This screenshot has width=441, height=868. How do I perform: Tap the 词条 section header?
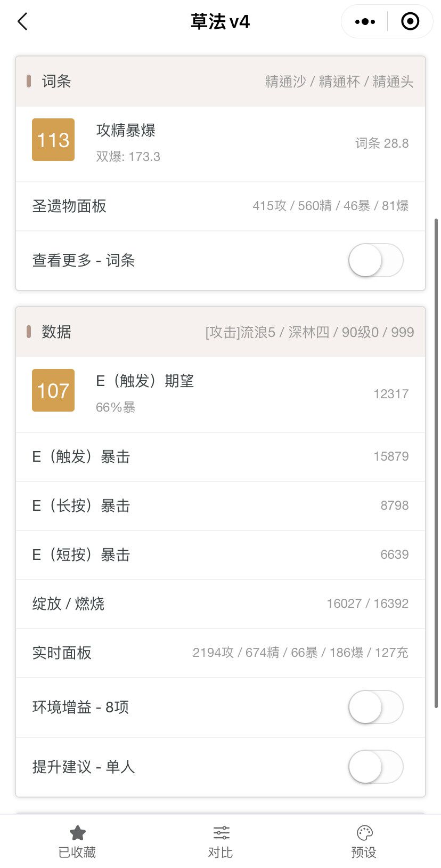(56, 82)
